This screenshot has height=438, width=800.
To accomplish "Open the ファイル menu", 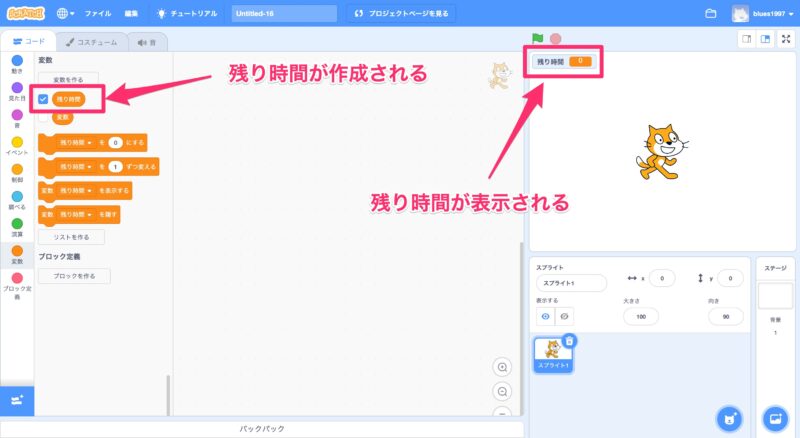I will [97, 14].
